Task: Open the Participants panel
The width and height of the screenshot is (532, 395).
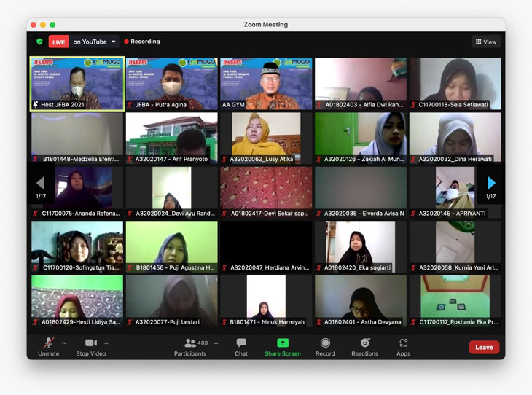Action: click(191, 343)
